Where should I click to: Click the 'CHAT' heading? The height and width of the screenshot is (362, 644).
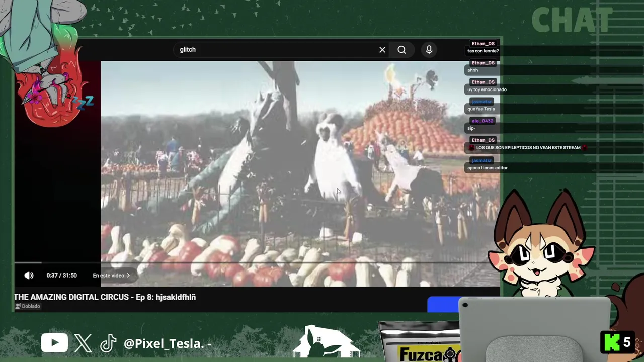tap(572, 21)
